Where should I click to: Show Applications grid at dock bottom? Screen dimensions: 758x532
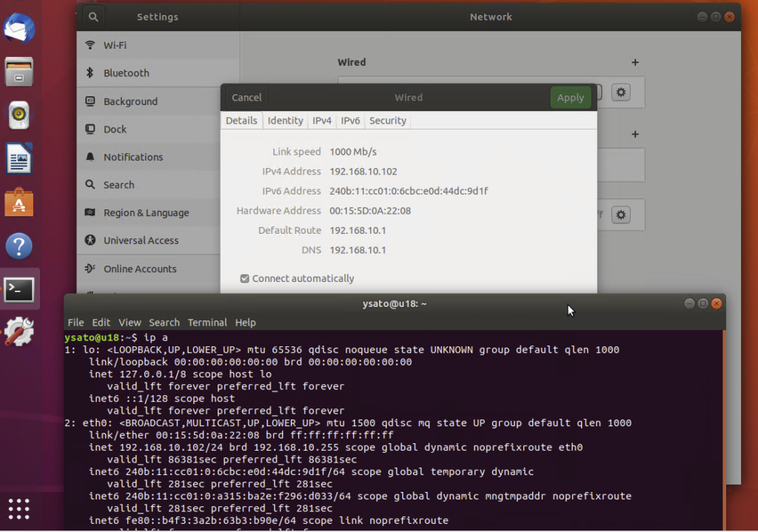tap(19, 508)
